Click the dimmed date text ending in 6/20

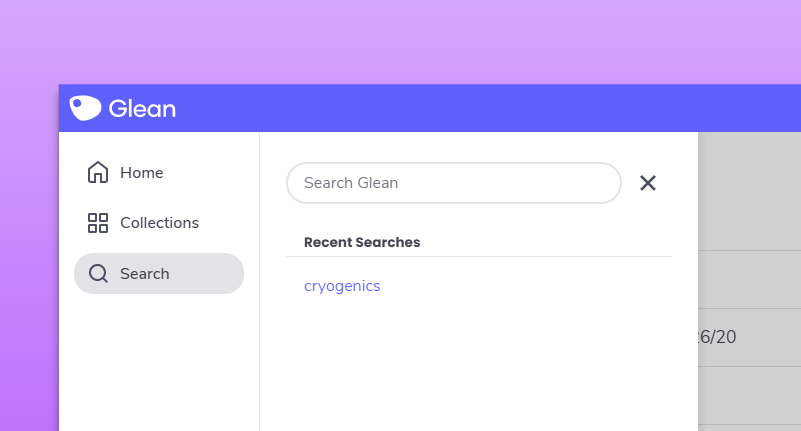[717, 337]
